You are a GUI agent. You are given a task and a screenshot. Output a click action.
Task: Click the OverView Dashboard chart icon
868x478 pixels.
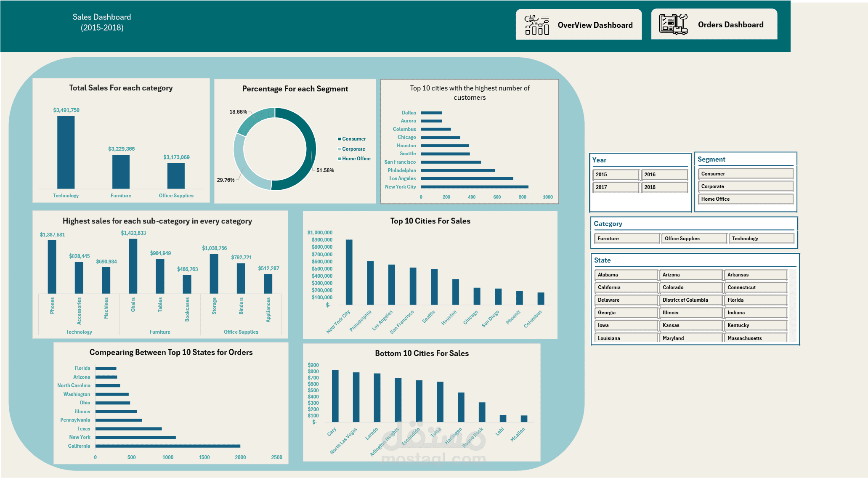[x=537, y=25]
